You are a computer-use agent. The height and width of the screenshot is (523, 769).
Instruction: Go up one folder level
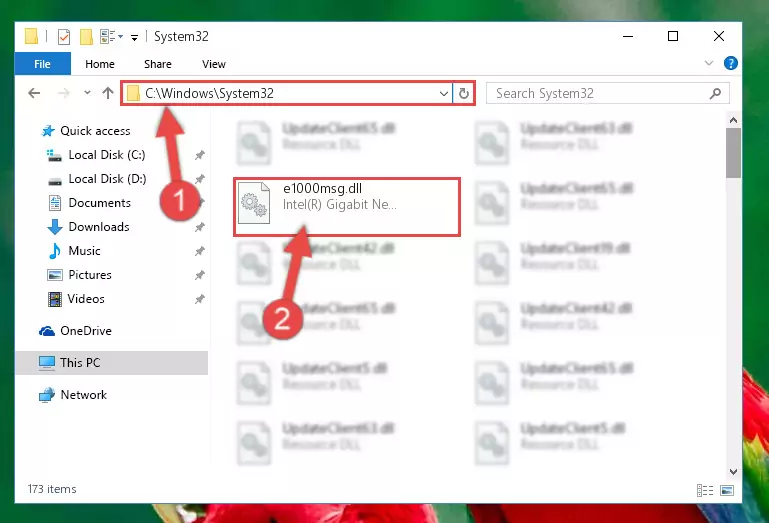point(108,93)
